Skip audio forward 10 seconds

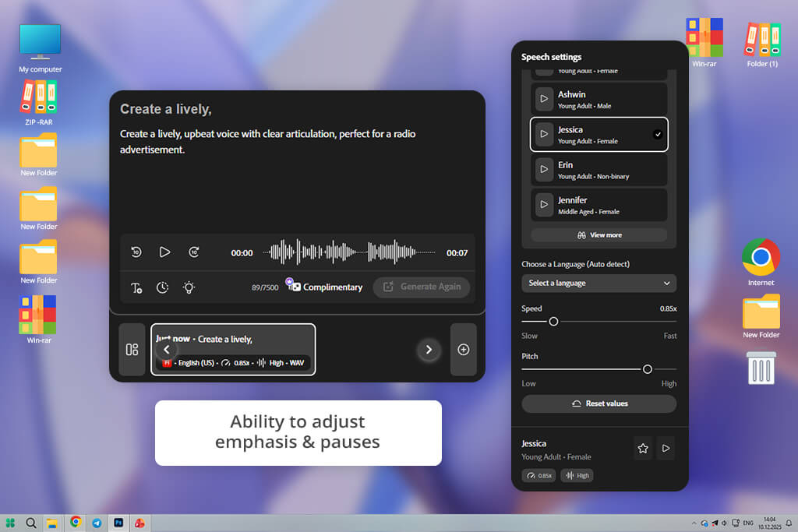(194, 252)
